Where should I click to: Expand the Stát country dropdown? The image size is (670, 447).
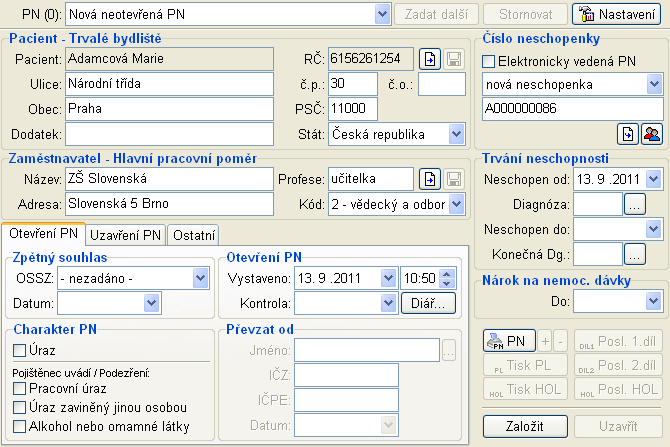coord(456,133)
